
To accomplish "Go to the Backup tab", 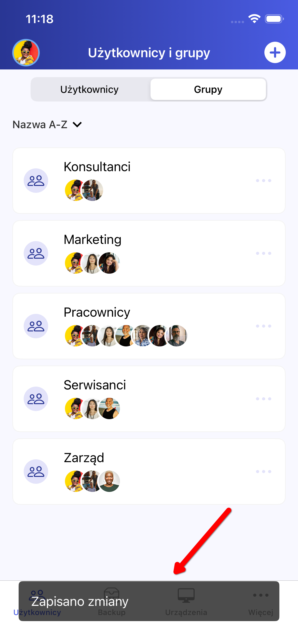I will coord(112,601).
